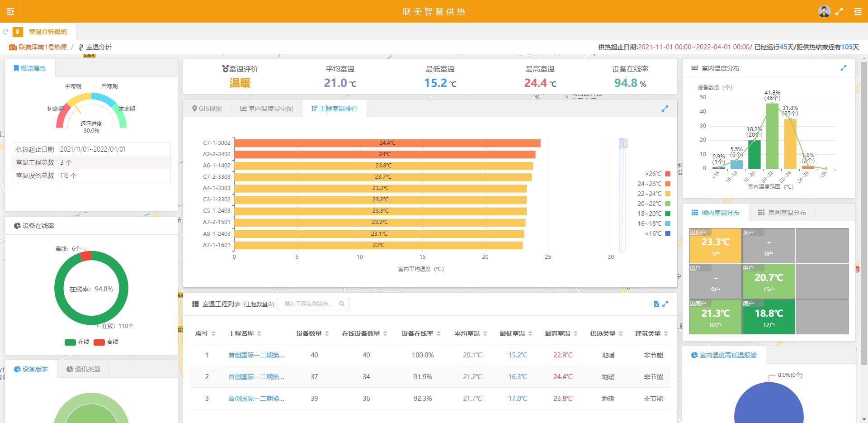Click the refresh icon beside the page tab
Image resolution: width=868 pixels, height=423 pixels.
pyautogui.click(x=6, y=32)
